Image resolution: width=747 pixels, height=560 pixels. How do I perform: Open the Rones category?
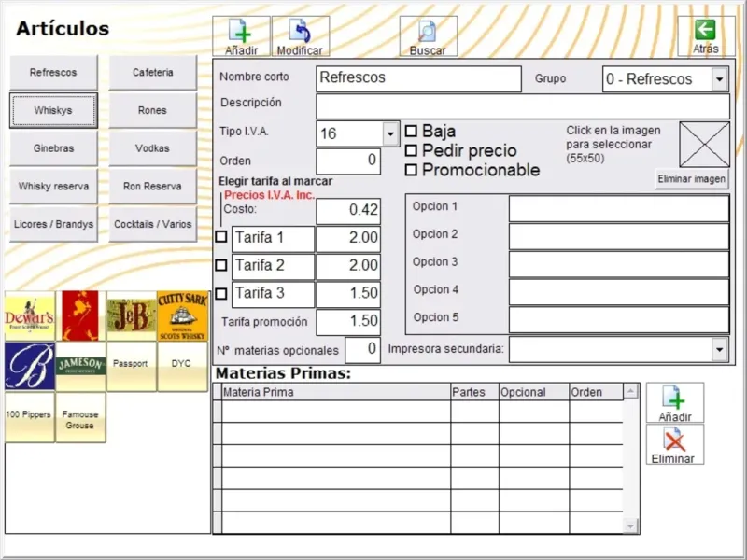click(152, 110)
